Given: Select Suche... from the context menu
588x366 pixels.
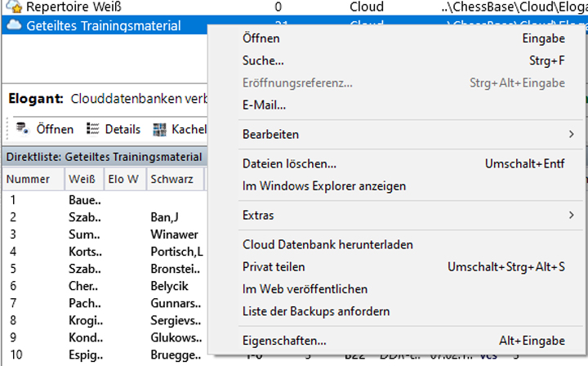Looking at the screenshot, I should click(x=263, y=60).
